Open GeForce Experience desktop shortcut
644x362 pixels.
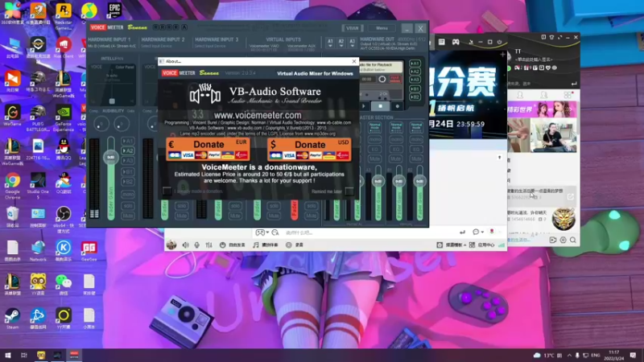[64, 118]
